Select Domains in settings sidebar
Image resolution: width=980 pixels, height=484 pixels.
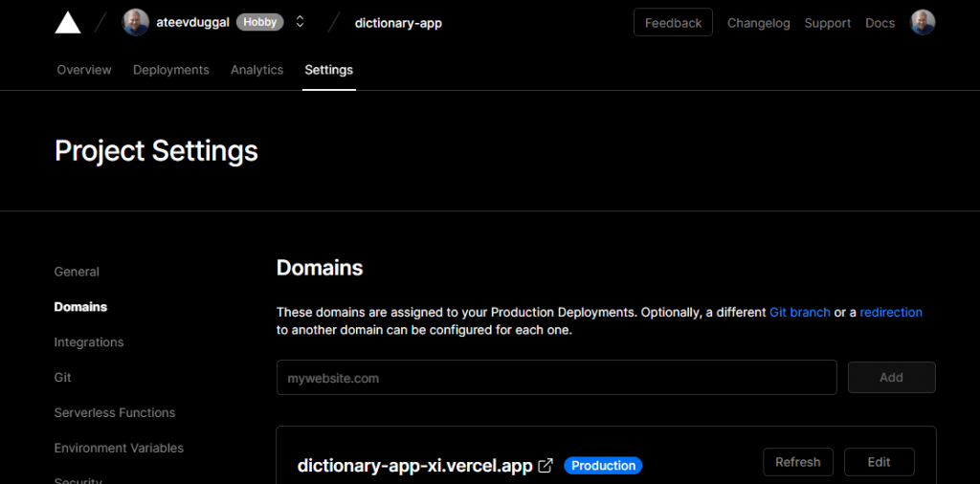click(x=80, y=307)
